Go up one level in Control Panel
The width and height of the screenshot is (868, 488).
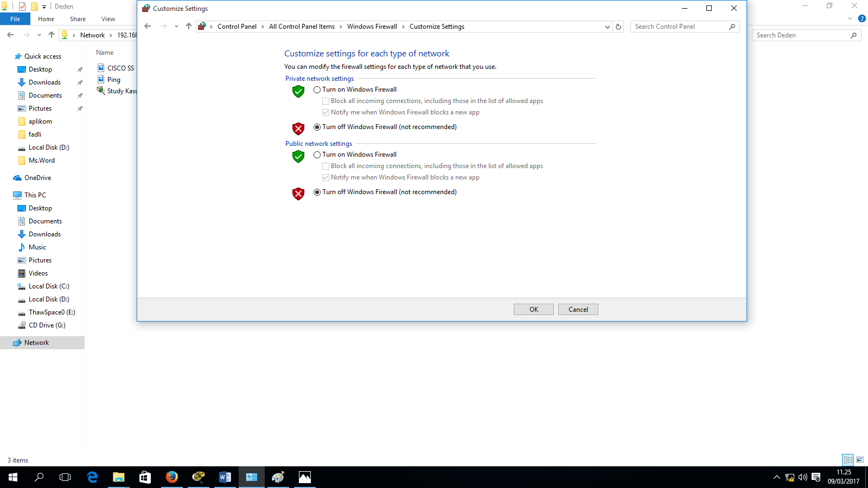pyautogui.click(x=189, y=27)
